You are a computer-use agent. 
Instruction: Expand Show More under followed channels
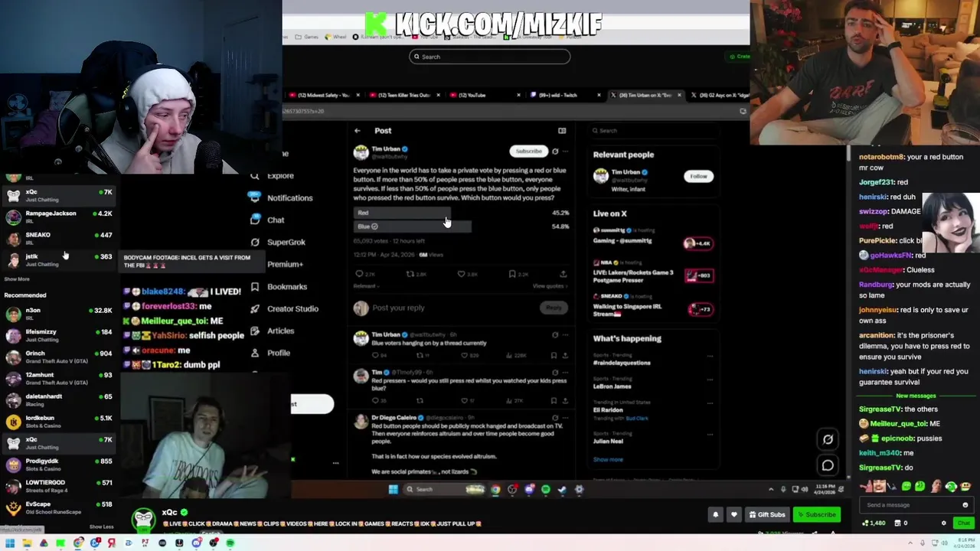(x=17, y=279)
